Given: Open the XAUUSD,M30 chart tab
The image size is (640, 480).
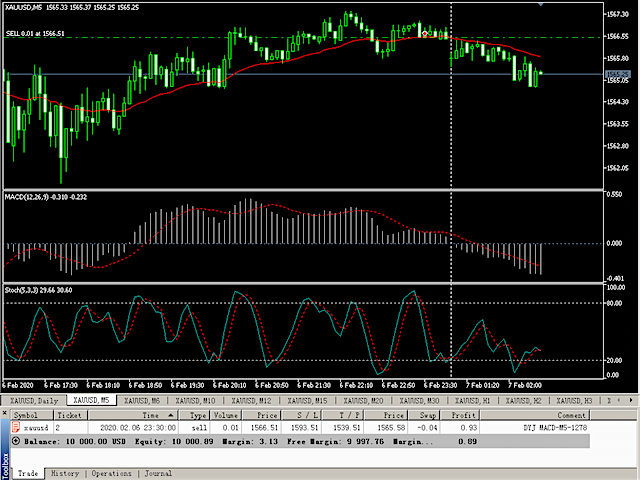Looking at the screenshot, I should pos(419,400).
